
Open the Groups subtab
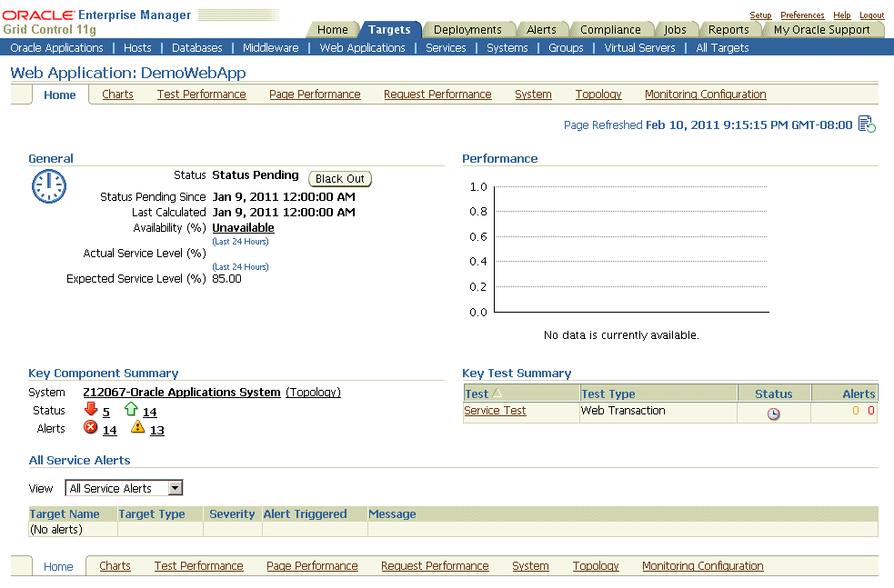pos(566,48)
